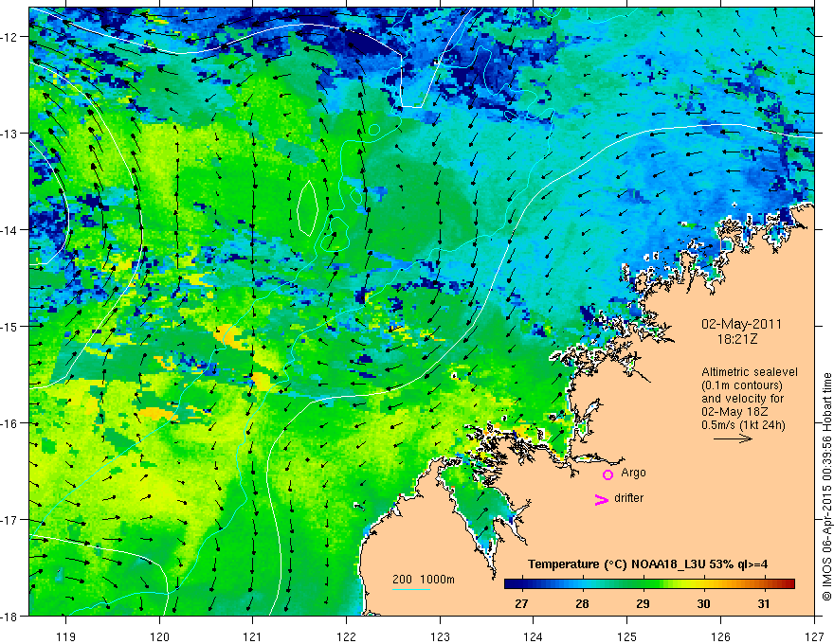Click the magenta Argo circle legend marker
This screenshot has width=834, height=644.
tap(607, 474)
